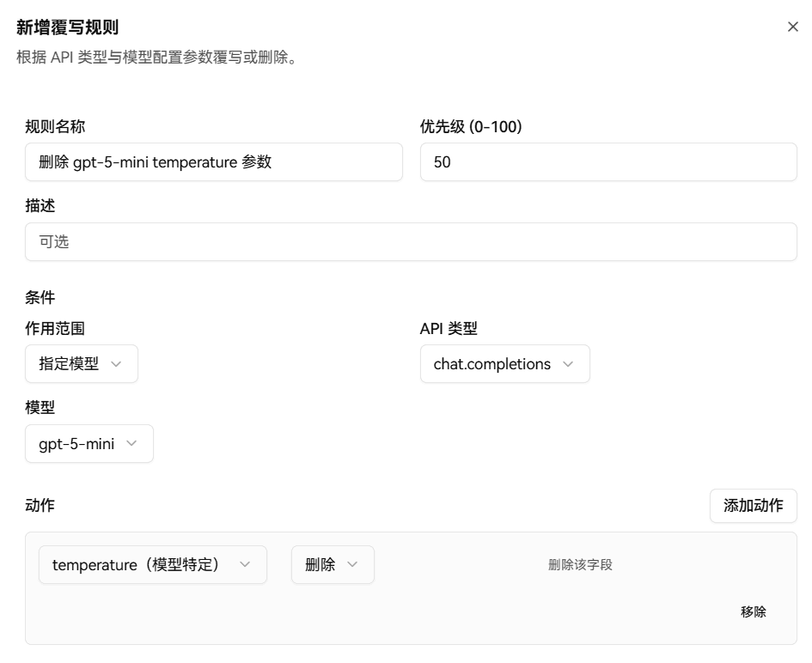This screenshot has height=663, width=812.
Task: Click the chevron arrow beside 删除
Action: coord(352,565)
